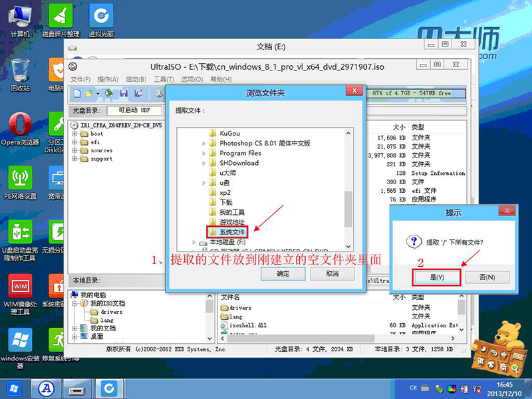Click the local file list horizontal scrollbar
The height and width of the screenshot is (399, 532).
[x=300, y=338]
